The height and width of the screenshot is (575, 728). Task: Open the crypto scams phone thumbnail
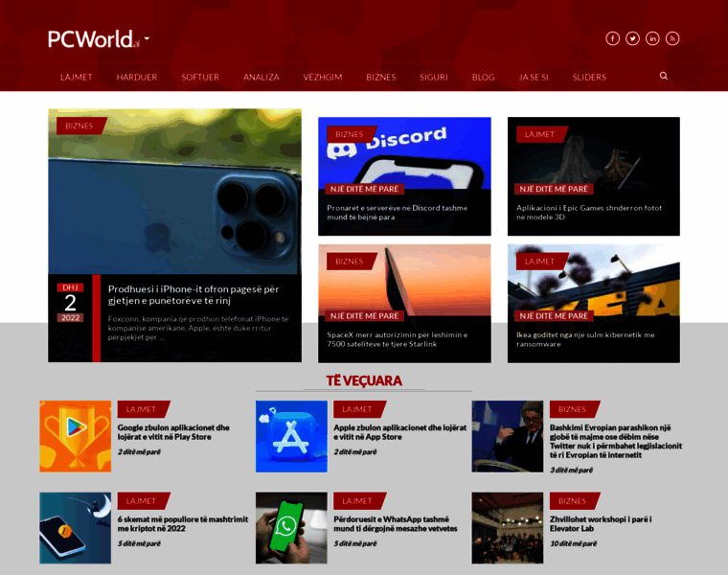tap(76, 528)
